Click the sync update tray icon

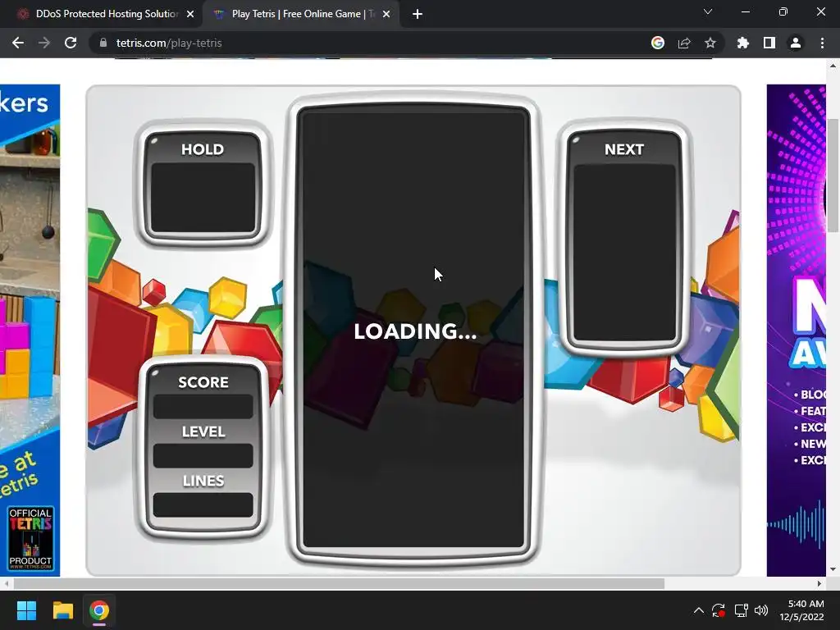[x=719, y=610]
